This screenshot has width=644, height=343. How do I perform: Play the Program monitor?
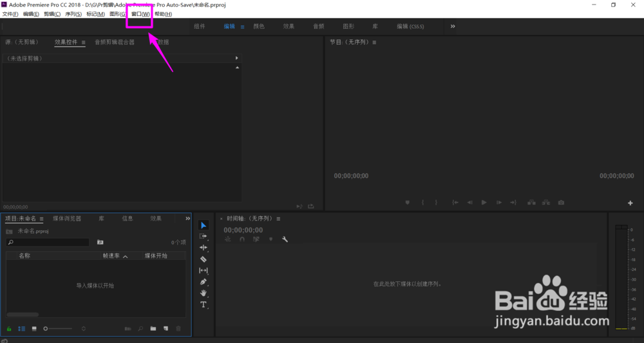click(484, 202)
